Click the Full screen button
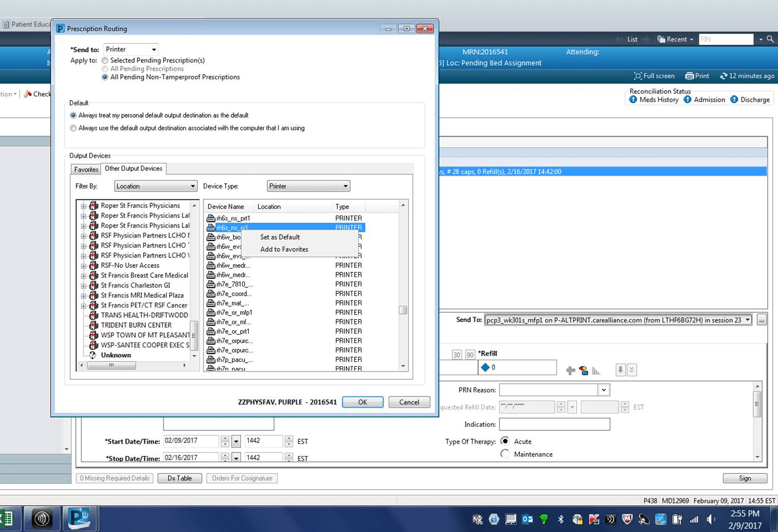 pos(654,76)
